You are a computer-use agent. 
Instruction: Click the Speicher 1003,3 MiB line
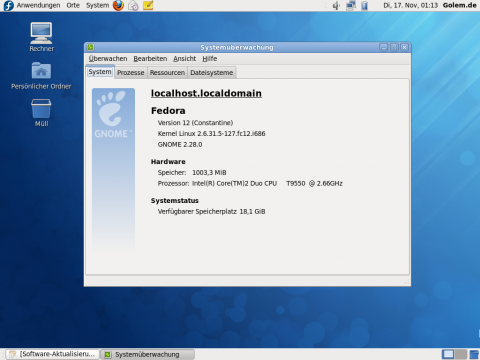click(x=192, y=173)
